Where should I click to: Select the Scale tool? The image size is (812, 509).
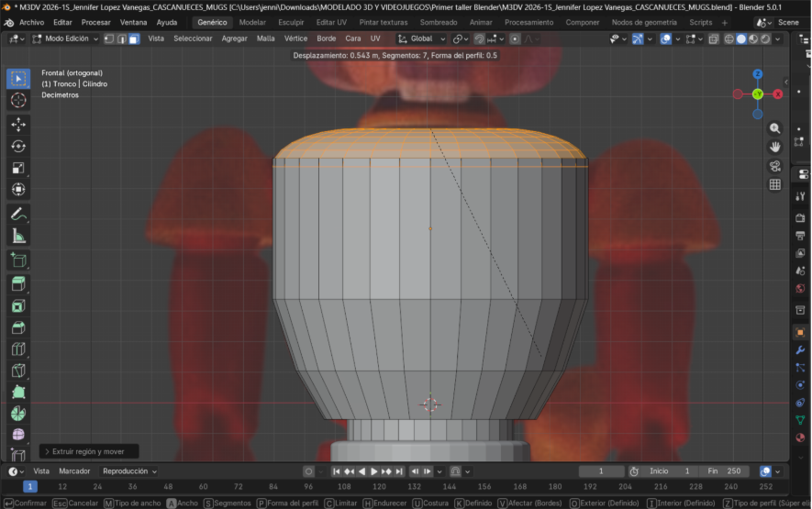pos(18,168)
